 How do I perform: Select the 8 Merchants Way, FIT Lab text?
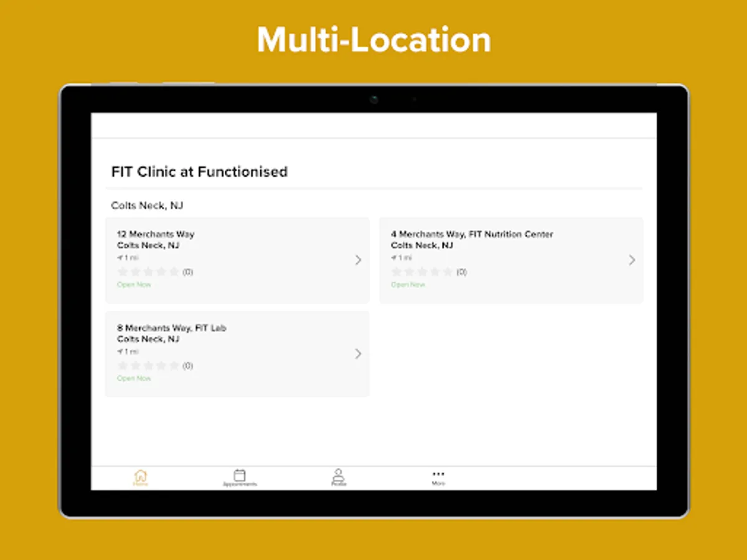(172, 328)
